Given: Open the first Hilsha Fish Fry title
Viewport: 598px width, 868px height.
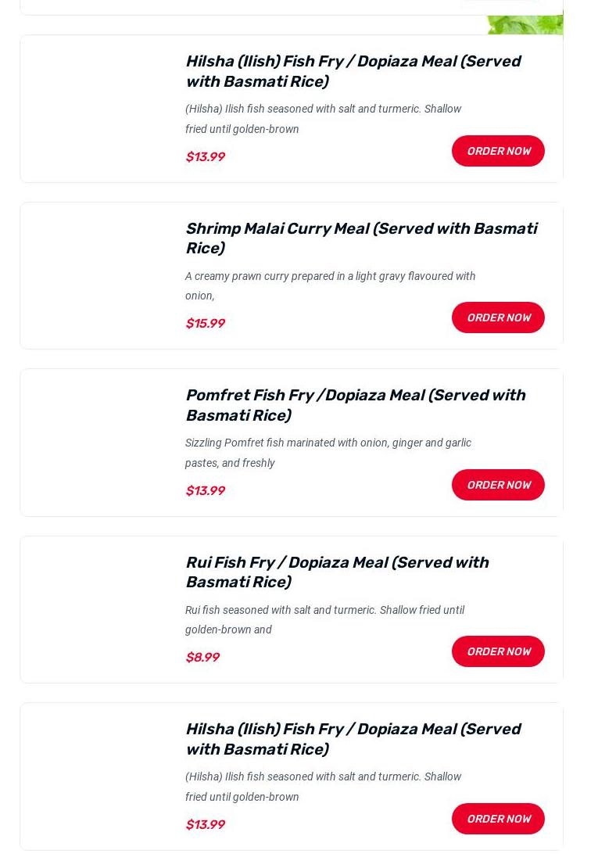Looking at the screenshot, I should (x=353, y=71).
